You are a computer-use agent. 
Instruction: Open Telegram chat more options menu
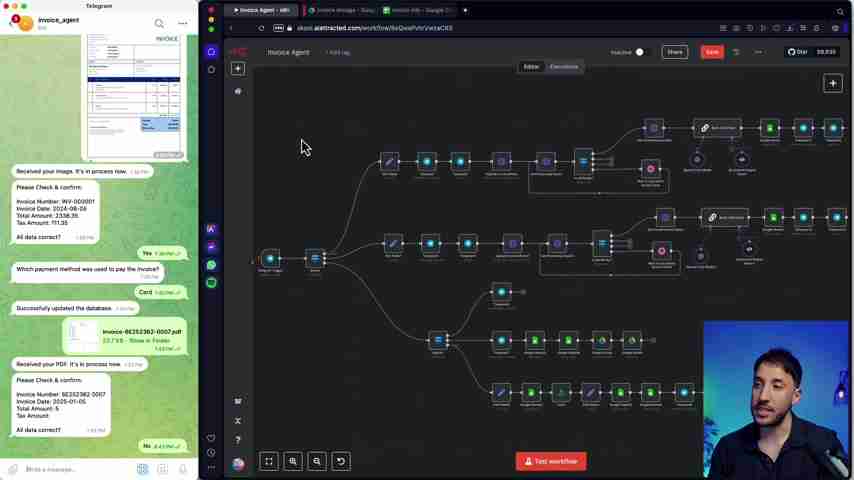click(x=182, y=23)
